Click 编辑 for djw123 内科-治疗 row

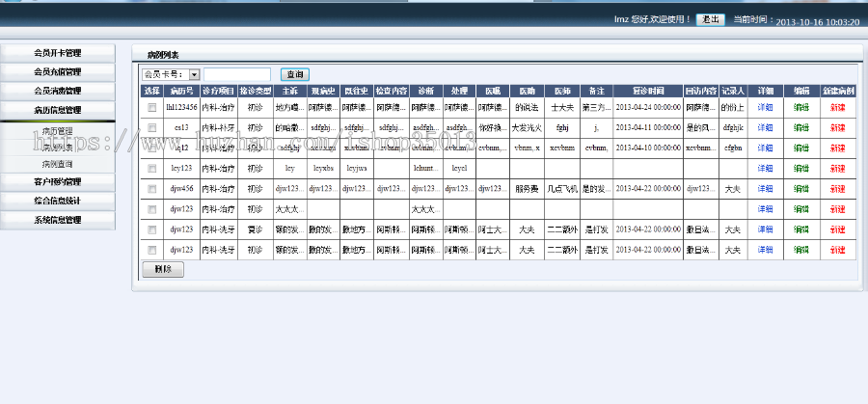coord(801,209)
